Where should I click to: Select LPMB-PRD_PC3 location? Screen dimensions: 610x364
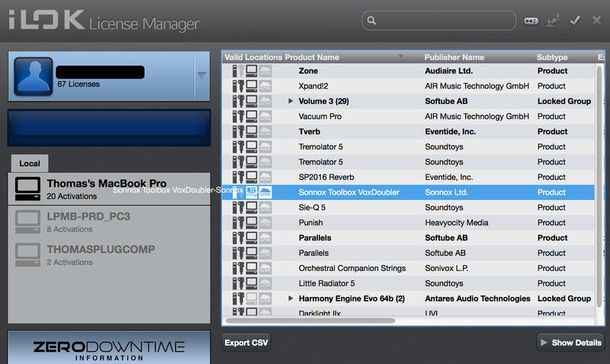pyautogui.click(x=109, y=222)
